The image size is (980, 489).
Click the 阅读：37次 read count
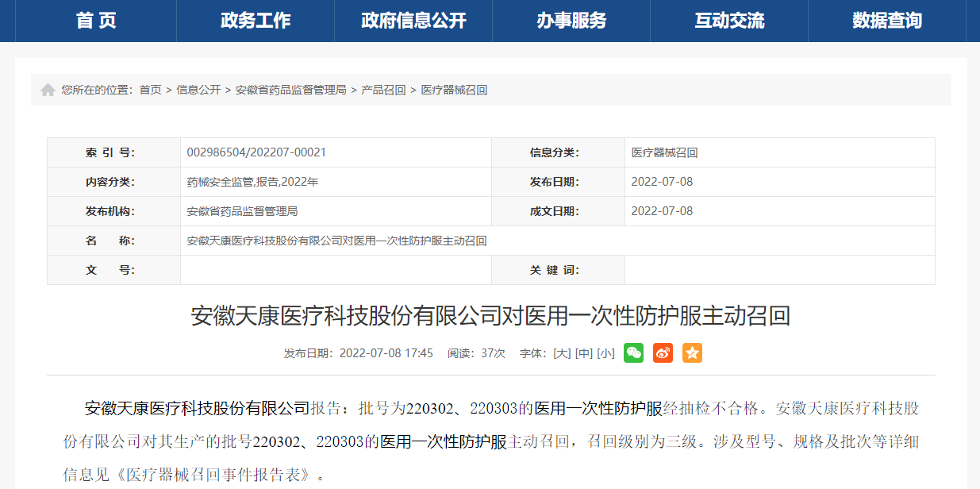click(x=476, y=353)
